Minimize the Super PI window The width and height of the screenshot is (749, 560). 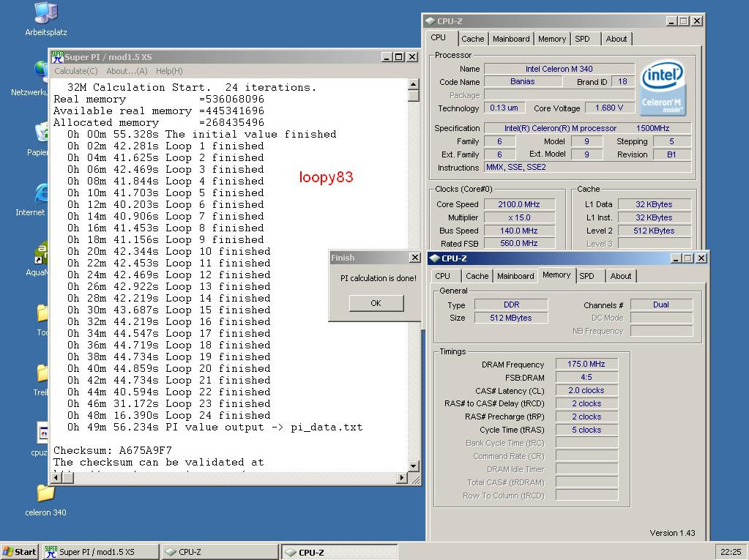(x=387, y=57)
